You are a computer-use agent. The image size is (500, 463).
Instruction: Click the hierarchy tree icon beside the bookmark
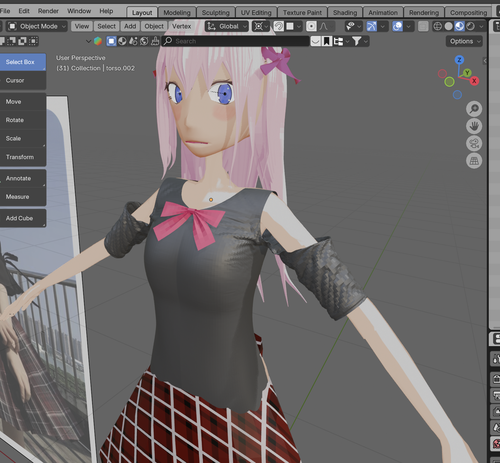pos(338,41)
